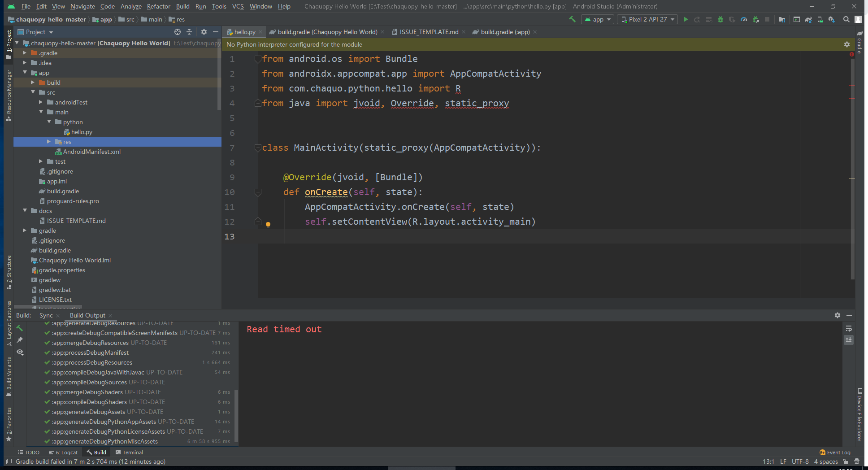Hide the Project tool window
The width and height of the screenshot is (868, 470).
point(216,32)
